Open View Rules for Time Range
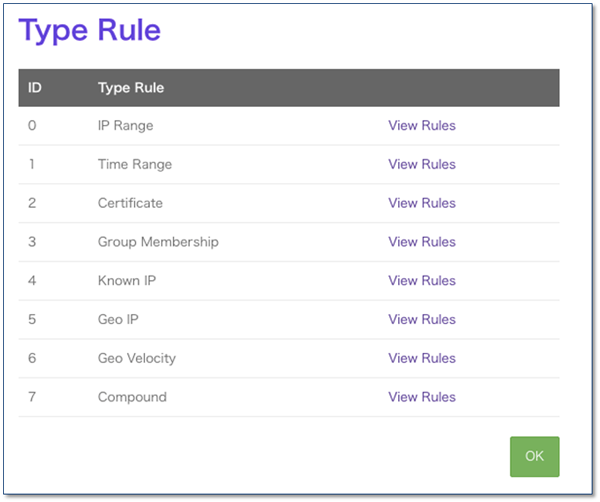Screen dimensions: 600x502 pos(422,164)
